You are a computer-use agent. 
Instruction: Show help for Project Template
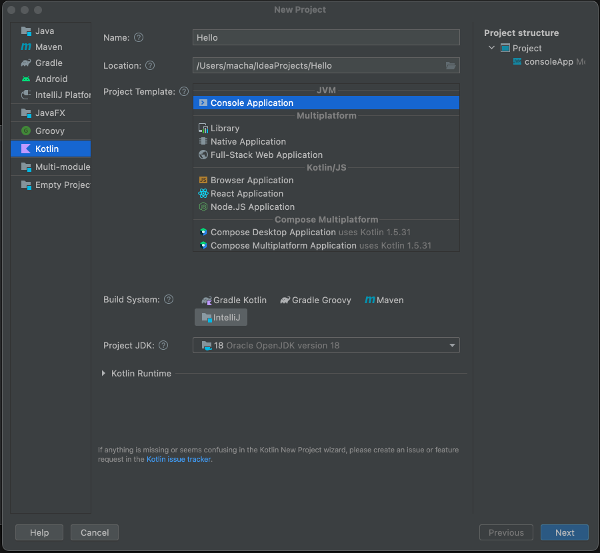click(184, 91)
